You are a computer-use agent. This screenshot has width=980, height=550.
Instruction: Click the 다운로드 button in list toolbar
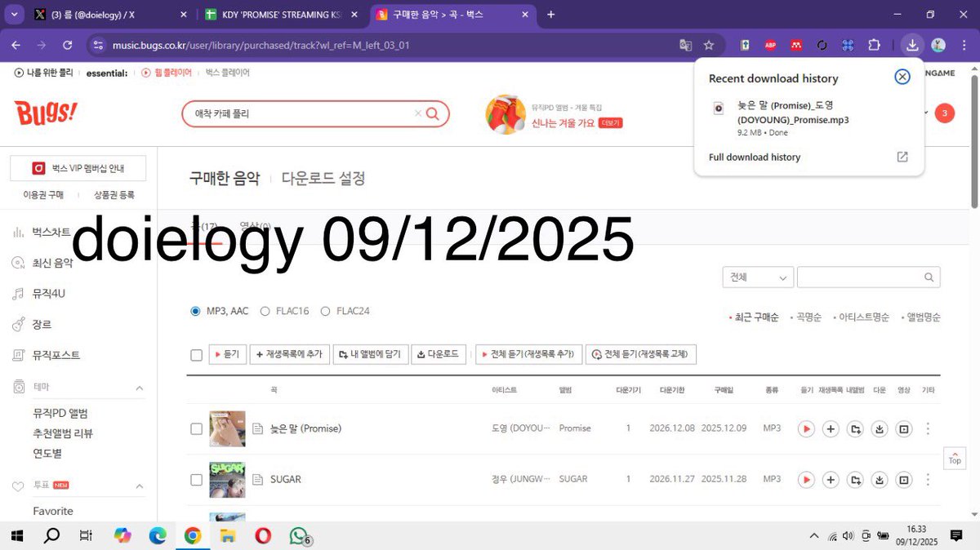coord(439,354)
